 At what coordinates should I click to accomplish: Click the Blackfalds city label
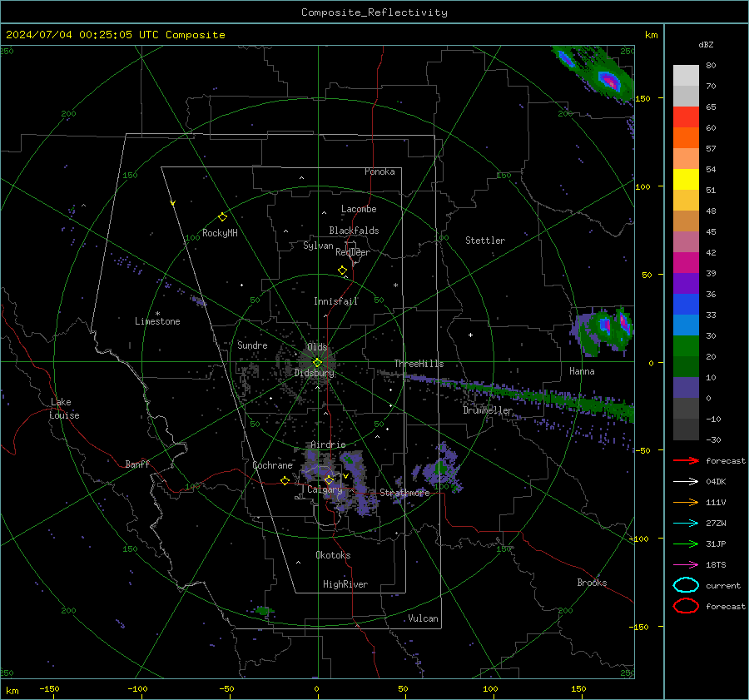click(x=354, y=231)
